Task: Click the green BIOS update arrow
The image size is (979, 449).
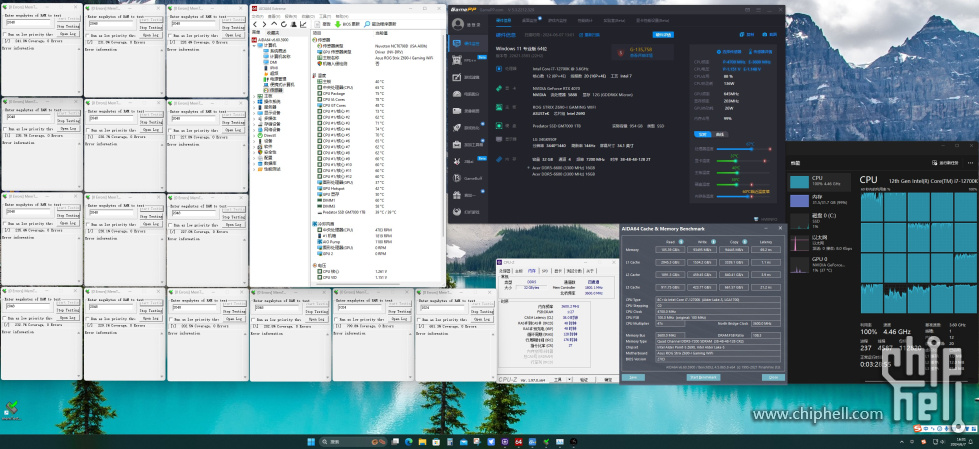Action: 338,24
